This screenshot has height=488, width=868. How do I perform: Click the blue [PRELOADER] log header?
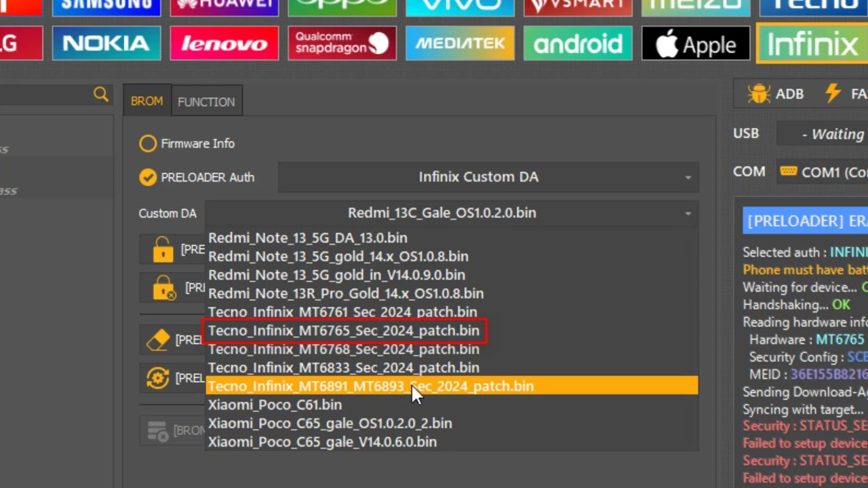tap(806, 221)
